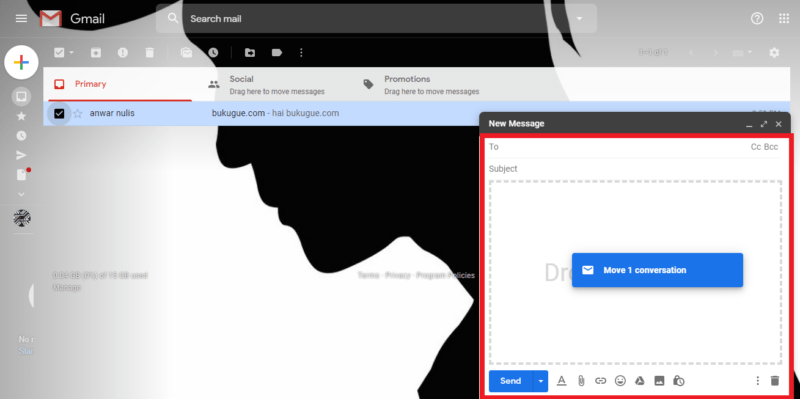Viewport: 800px width, 399px height.
Task: Delete the selected conversation via trash
Action: (149, 53)
